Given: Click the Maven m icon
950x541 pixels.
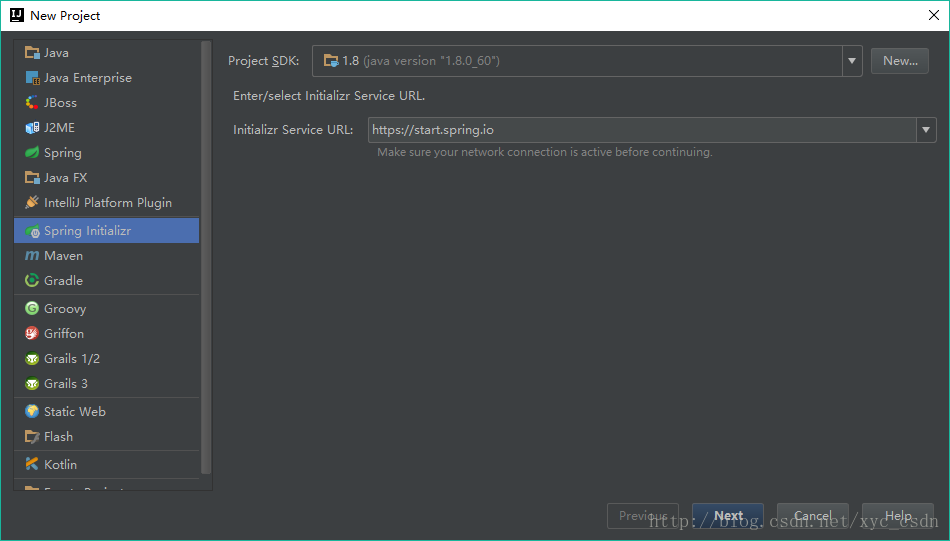Looking at the screenshot, I should 32,256.
